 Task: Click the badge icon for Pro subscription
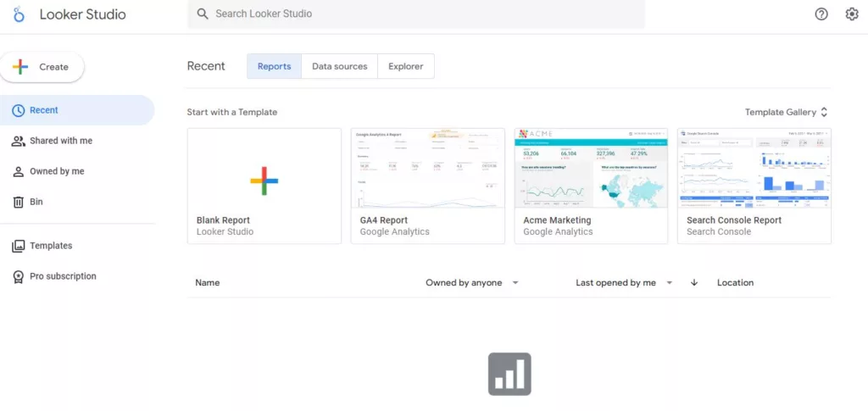(x=19, y=276)
